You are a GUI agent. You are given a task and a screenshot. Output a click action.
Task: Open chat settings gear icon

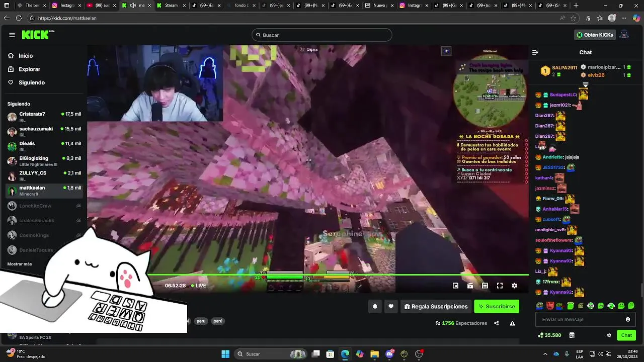[x=609, y=335]
